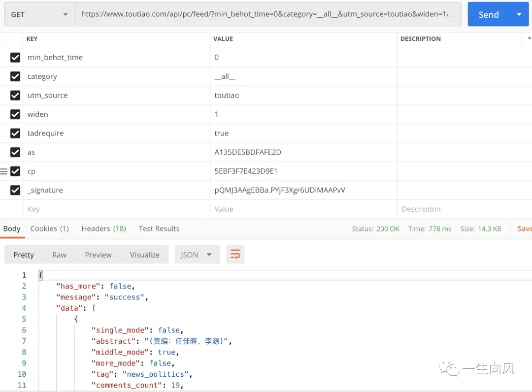The height and width of the screenshot is (392, 532).
Task: Open the Headers response tab
Action: [x=103, y=229]
